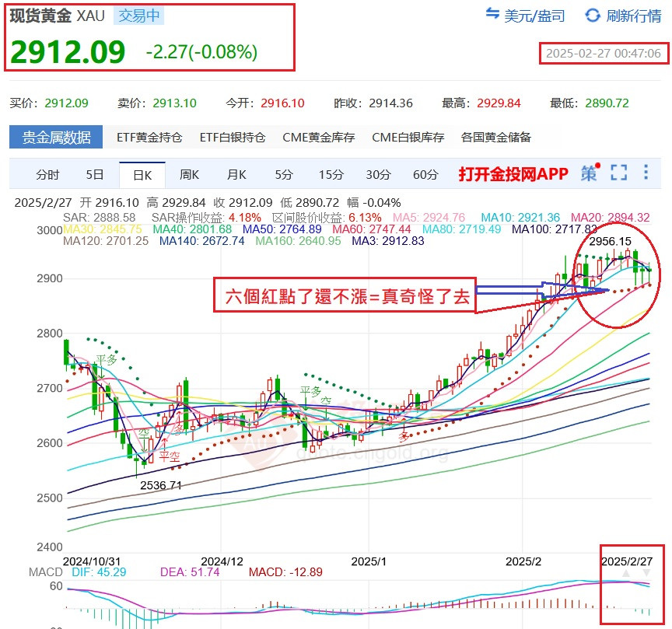Screen dimensions: 672x629
Task: Click the MA140: 2672.74 legend label
Action: coord(201,241)
